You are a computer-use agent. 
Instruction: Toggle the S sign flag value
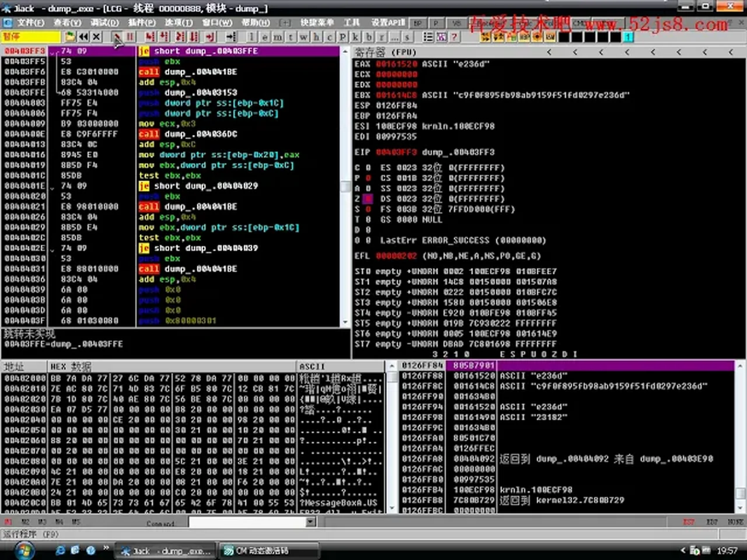[x=368, y=209]
